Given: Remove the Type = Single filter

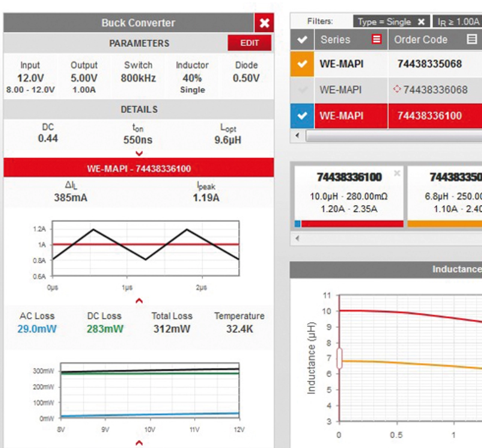Looking at the screenshot, I should tap(421, 22).
